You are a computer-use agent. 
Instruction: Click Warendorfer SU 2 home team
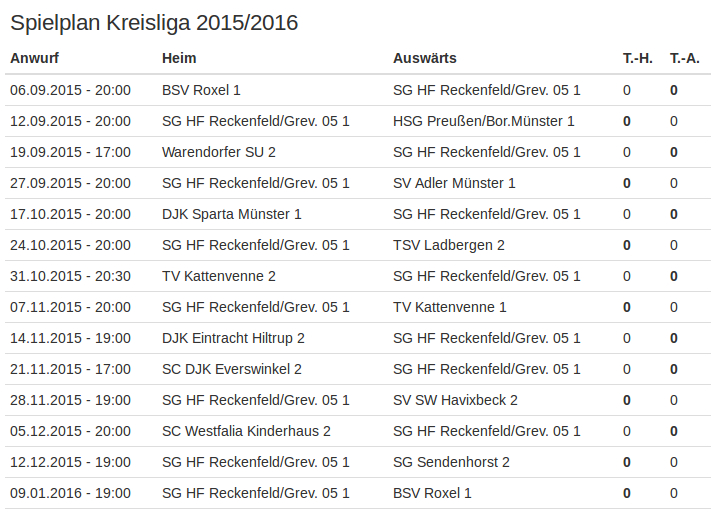point(218,152)
